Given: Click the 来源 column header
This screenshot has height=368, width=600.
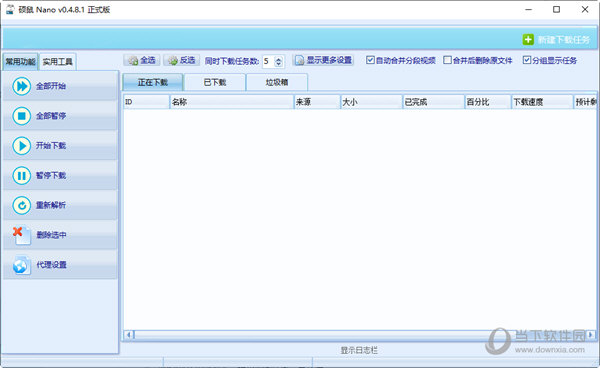Looking at the screenshot, I should coord(317,102).
